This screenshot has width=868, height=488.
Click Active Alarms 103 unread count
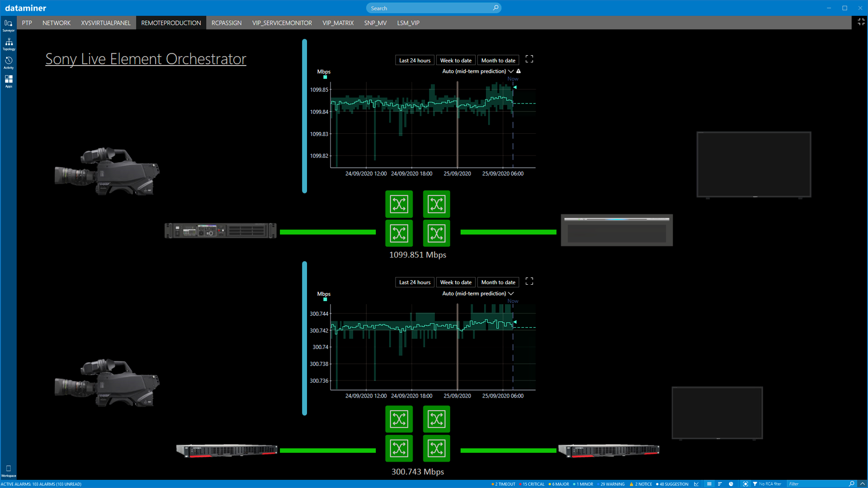click(x=41, y=484)
